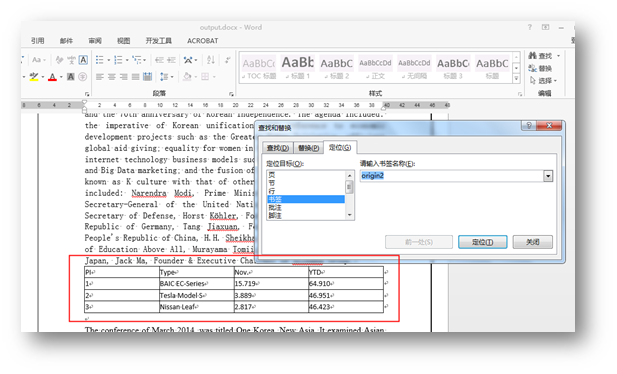Open the paragraph dialog launcher
This screenshot has height=374, width=617.
coord(231,94)
